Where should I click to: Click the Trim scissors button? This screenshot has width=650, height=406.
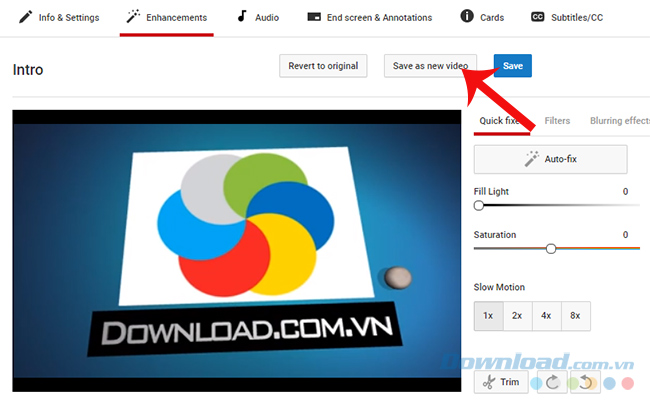[500, 382]
